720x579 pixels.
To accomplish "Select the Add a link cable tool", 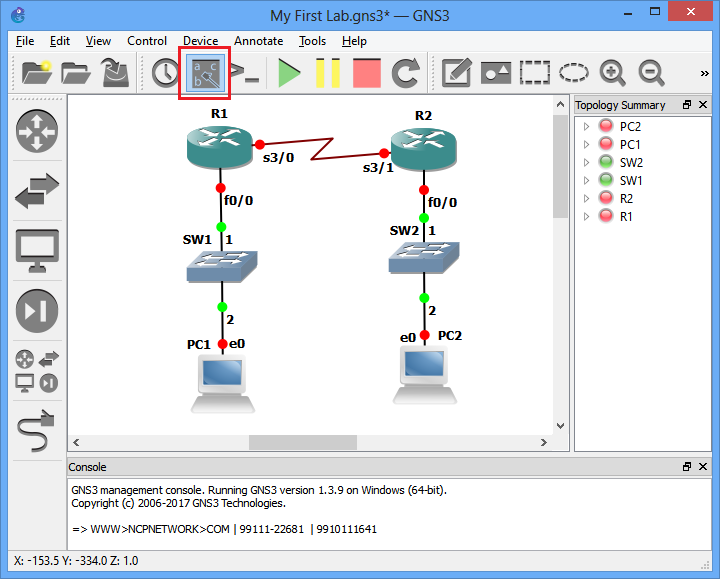I will point(37,429).
